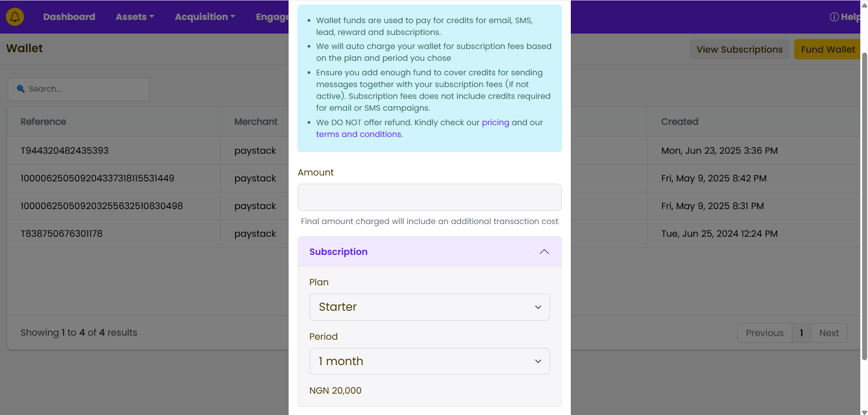Select page 1 in pagination
This screenshot has height=415, width=868.
tap(801, 333)
